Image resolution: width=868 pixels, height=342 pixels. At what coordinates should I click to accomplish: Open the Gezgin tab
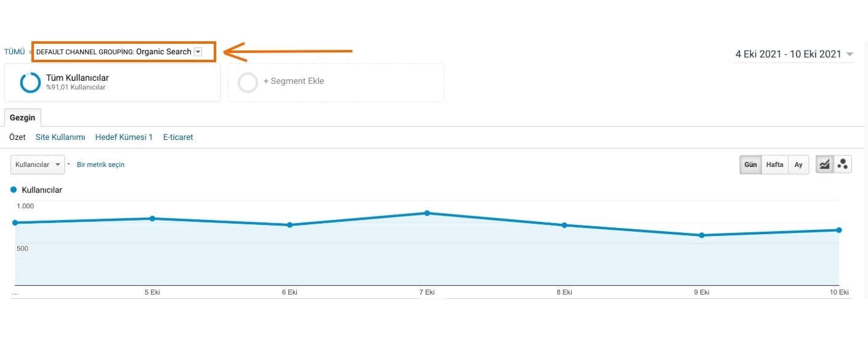click(x=22, y=118)
